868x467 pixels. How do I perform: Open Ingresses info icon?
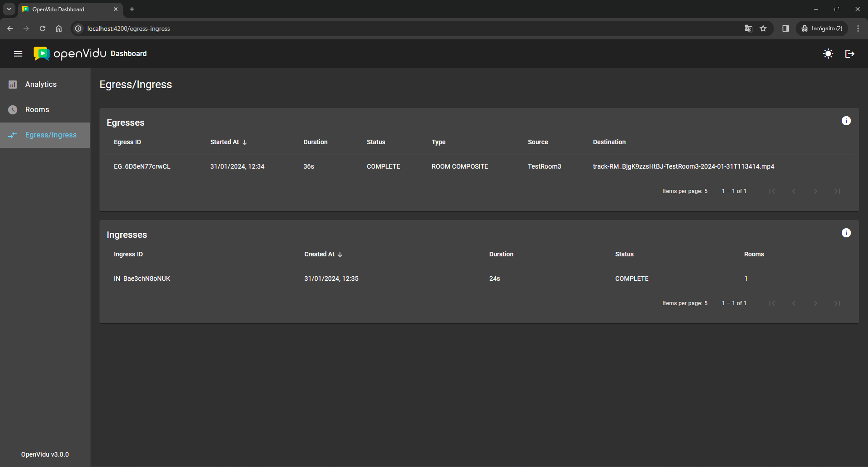coord(846,233)
